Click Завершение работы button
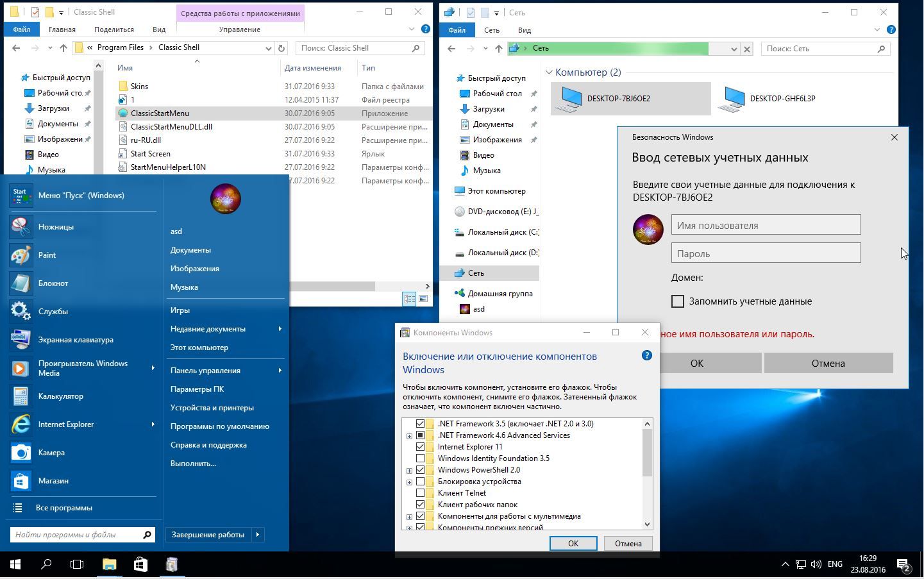This screenshot has width=924, height=579. pyautogui.click(x=208, y=534)
